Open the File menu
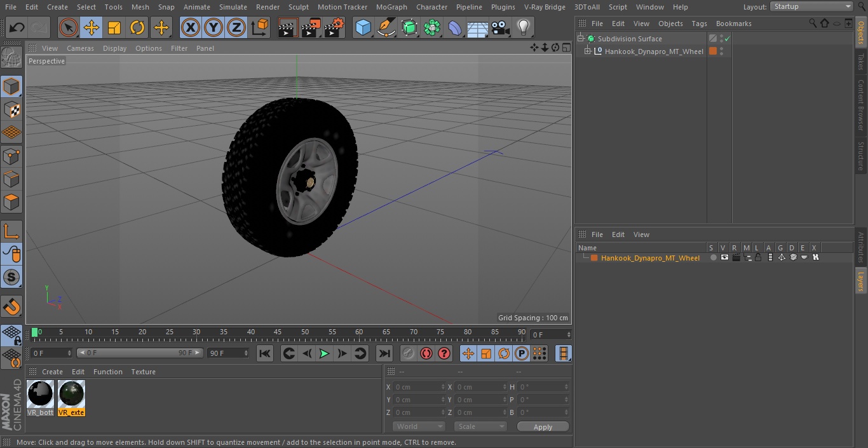Screen dimensions: 868x448 click(11, 7)
